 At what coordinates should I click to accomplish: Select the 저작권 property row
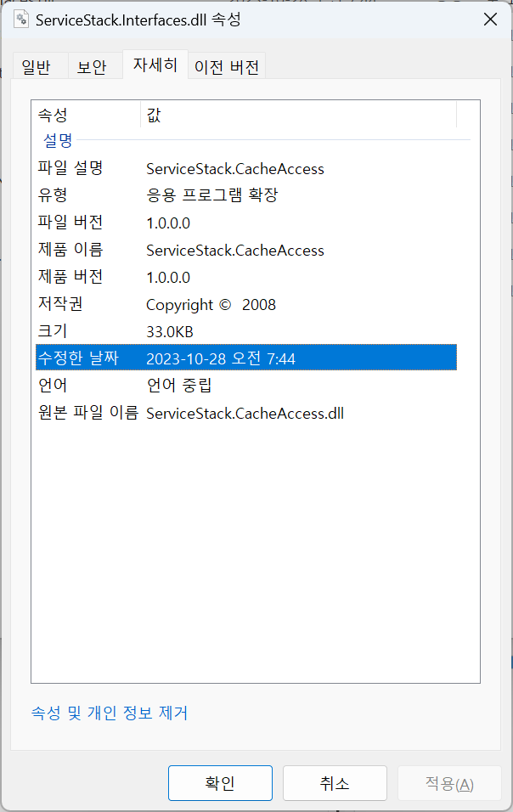[x=246, y=304]
